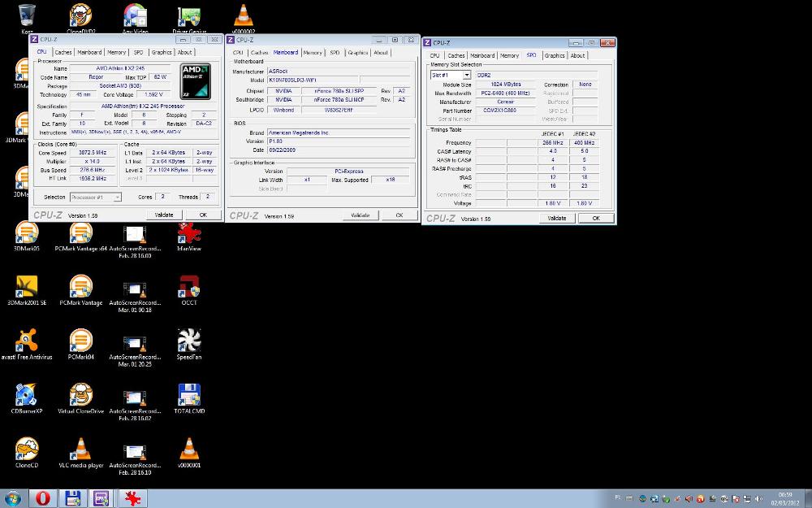Screen dimensions: 812x508
Task: Open the Processor #1 selection dropdown
Action: (95, 197)
